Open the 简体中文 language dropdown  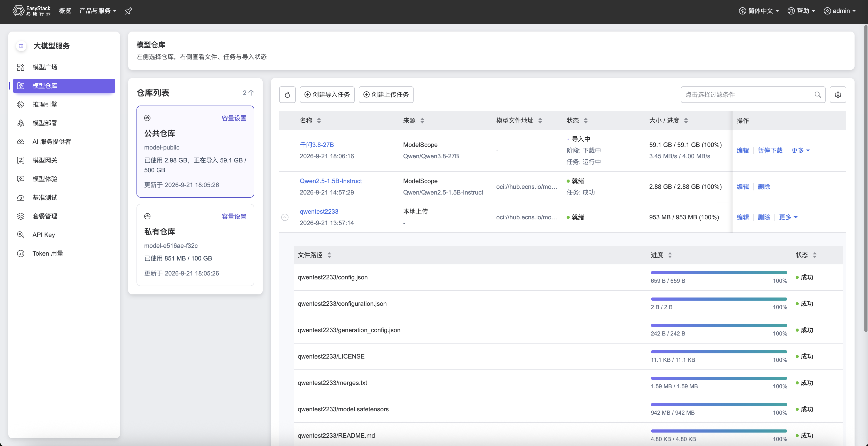tap(759, 11)
